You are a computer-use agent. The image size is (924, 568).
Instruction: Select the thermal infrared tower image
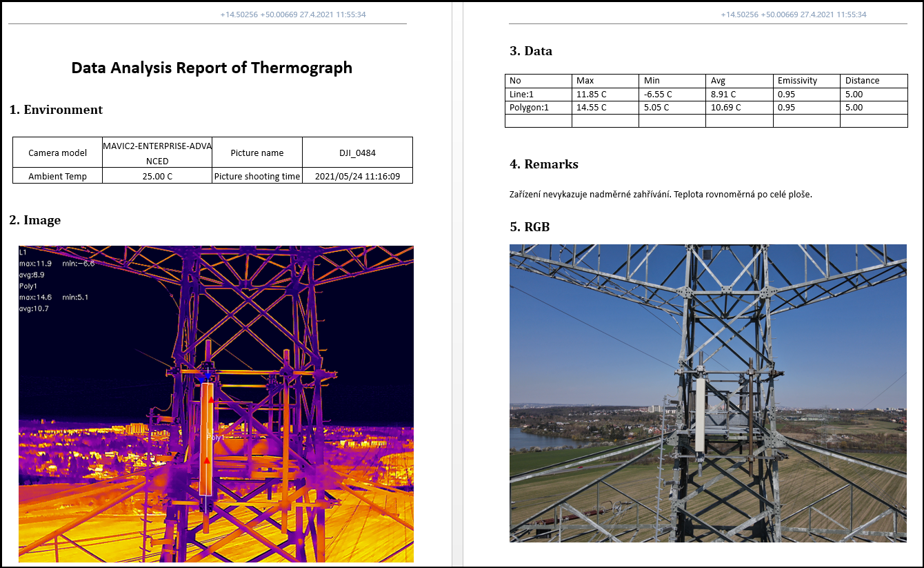pos(216,404)
